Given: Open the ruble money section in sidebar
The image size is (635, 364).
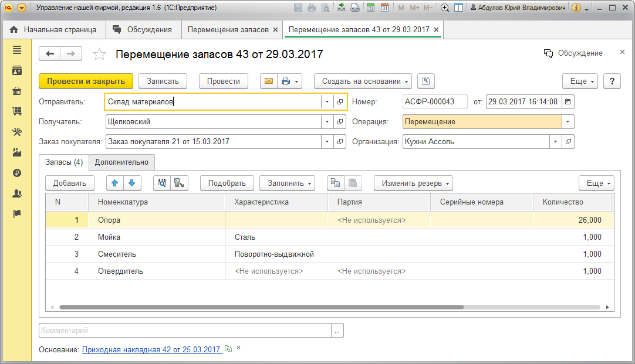Looking at the screenshot, I should coord(17,173).
